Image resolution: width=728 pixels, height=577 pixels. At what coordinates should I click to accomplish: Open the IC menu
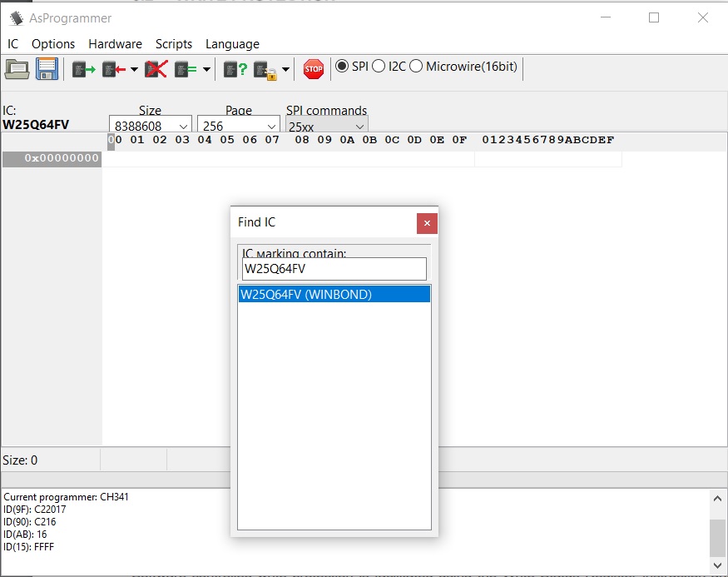point(13,44)
